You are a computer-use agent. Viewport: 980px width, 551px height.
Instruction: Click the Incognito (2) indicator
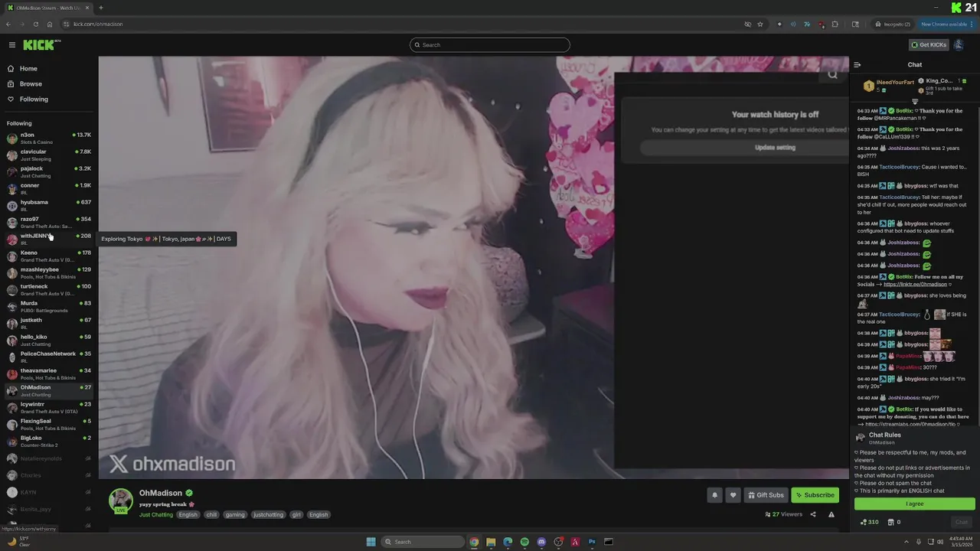(893, 24)
